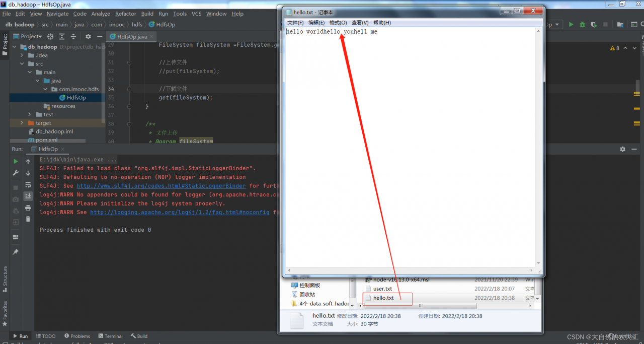
Task: Open Notepad 文件(F) menu
Action: point(295,23)
